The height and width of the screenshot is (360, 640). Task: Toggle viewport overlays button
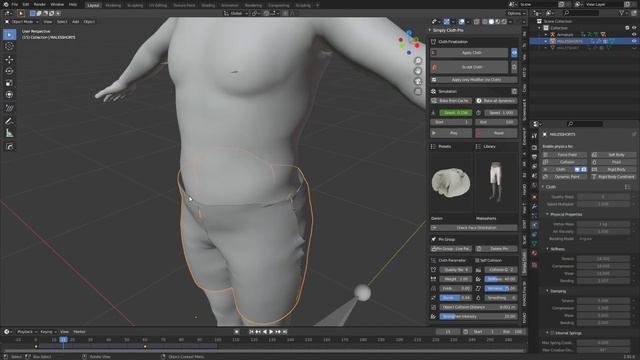(461, 22)
